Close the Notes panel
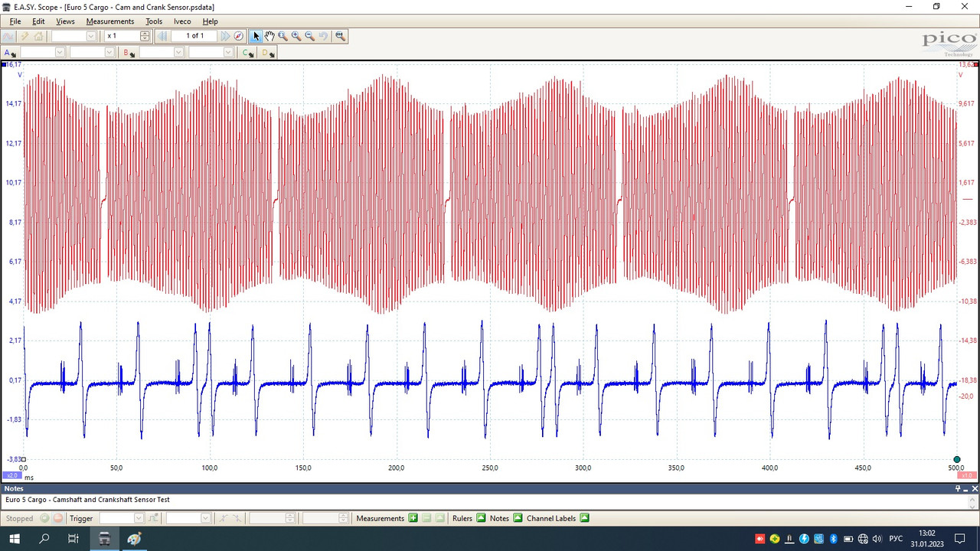Viewport: 980px width, 551px height. [975, 488]
